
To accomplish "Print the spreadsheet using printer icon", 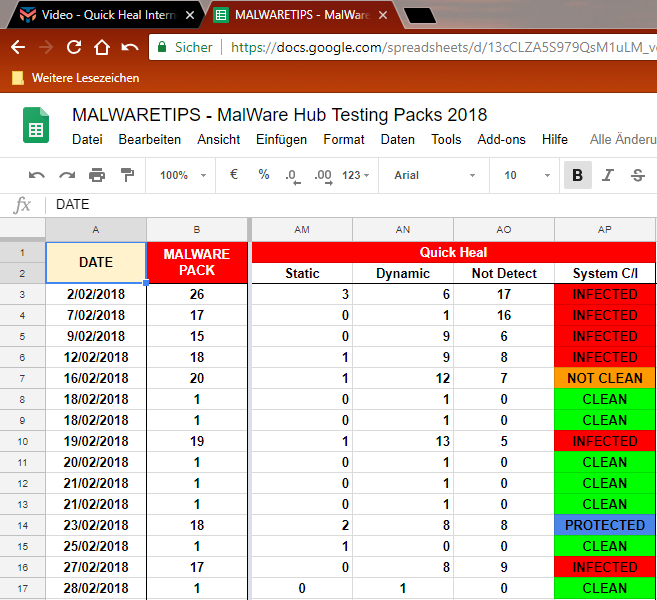I will click(97, 175).
